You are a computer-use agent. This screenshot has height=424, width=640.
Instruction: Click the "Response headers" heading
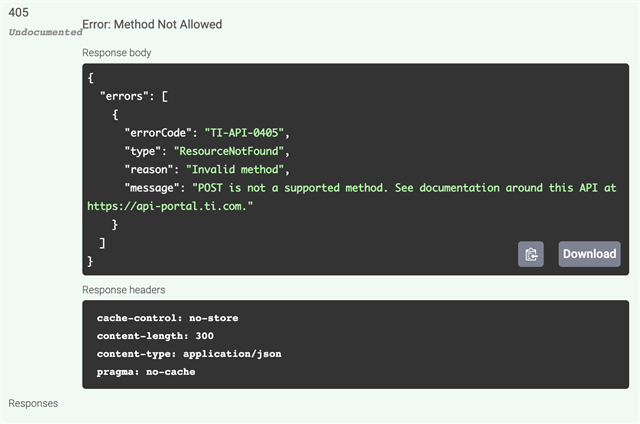point(124,289)
